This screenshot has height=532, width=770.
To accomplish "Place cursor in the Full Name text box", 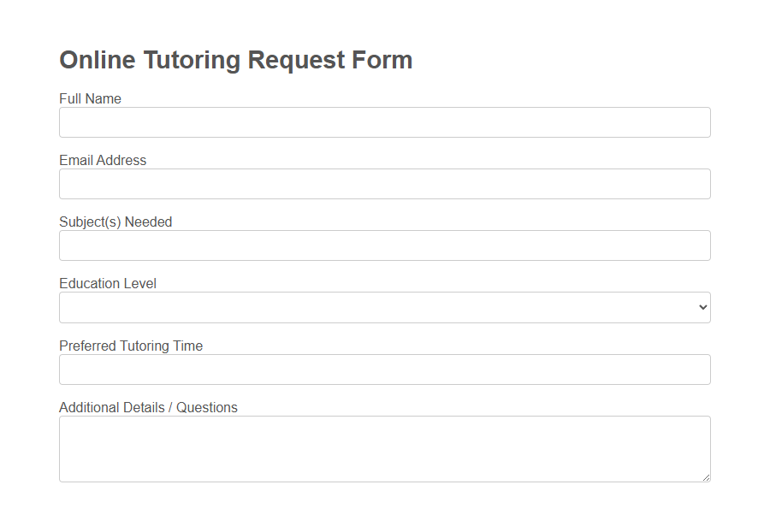I will click(x=384, y=122).
